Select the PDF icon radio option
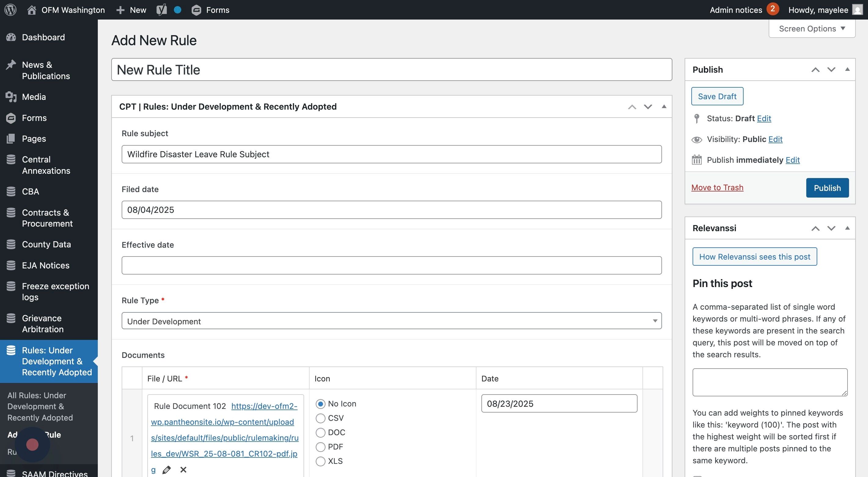868x477 pixels. tap(320, 447)
